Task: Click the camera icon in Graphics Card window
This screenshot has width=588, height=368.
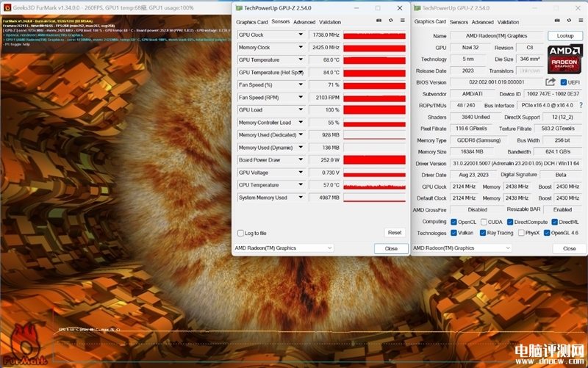Action: (x=557, y=21)
